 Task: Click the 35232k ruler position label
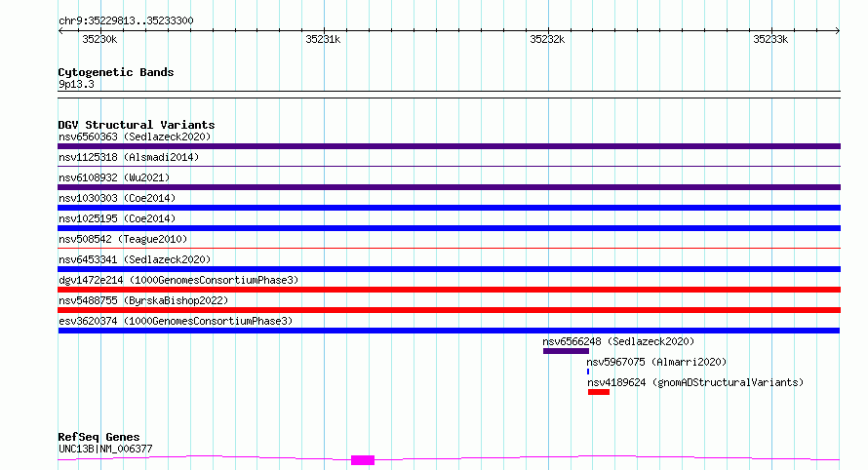pos(547,39)
